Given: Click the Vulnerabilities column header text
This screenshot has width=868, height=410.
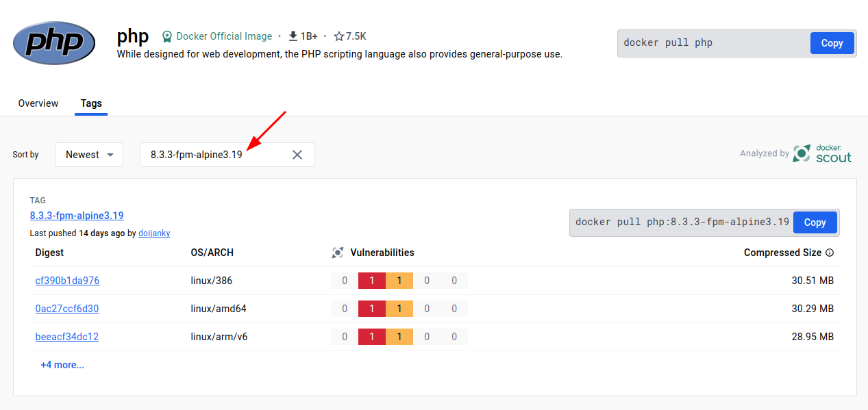Looking at the screenshot, I should [382, 253].
